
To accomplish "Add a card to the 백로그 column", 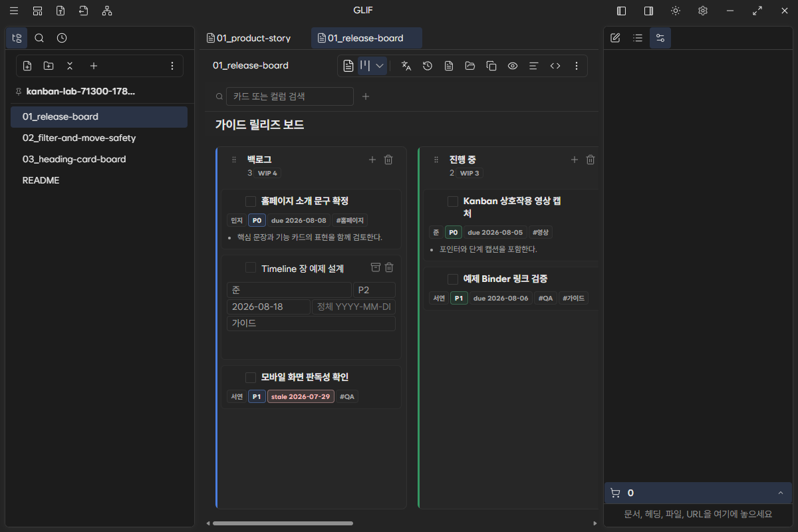I will point(372,160).
